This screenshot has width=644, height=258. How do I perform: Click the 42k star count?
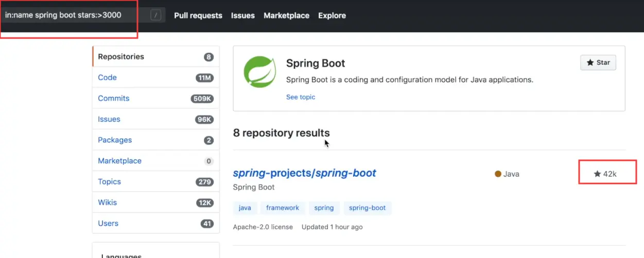(x=605, y=174)
